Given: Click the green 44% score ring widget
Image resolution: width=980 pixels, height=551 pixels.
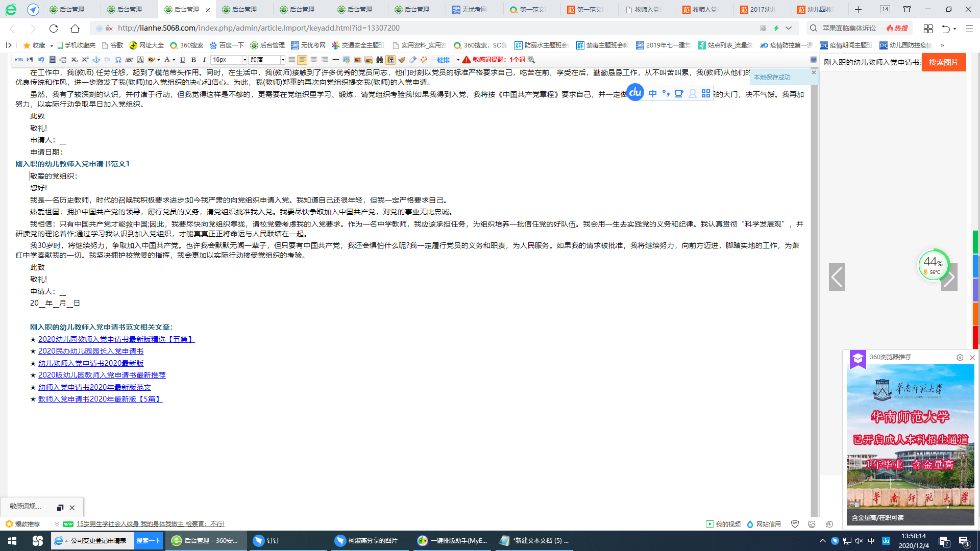Looking at the screenshot, I should pos(933,265).
